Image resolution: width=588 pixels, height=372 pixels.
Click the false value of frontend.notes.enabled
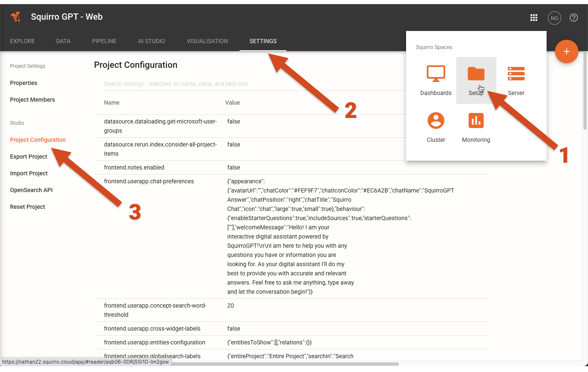234,167
